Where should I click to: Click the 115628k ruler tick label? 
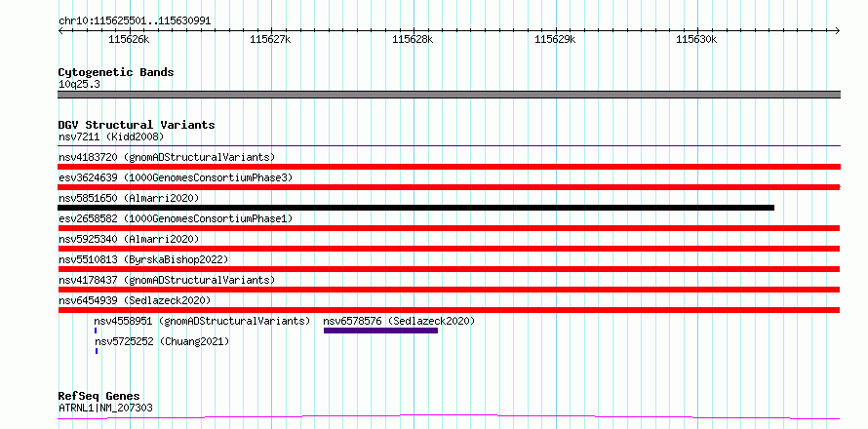click(413, 39)
